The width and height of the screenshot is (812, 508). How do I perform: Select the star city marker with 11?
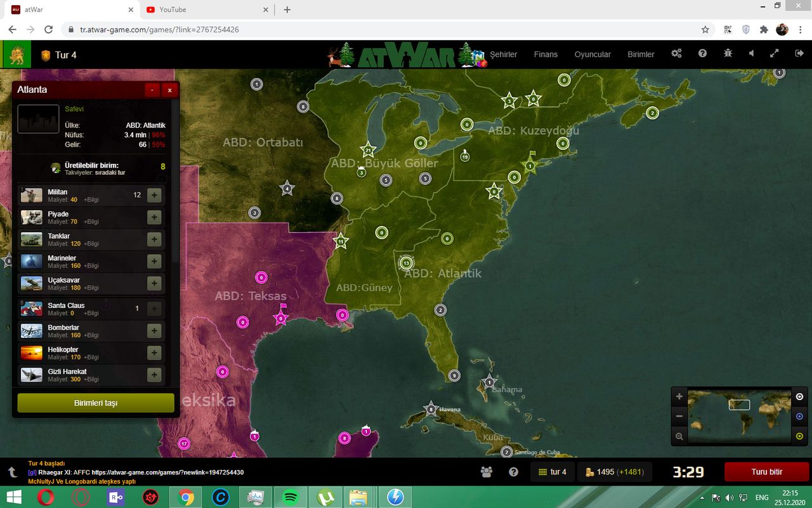coord(341,241)
